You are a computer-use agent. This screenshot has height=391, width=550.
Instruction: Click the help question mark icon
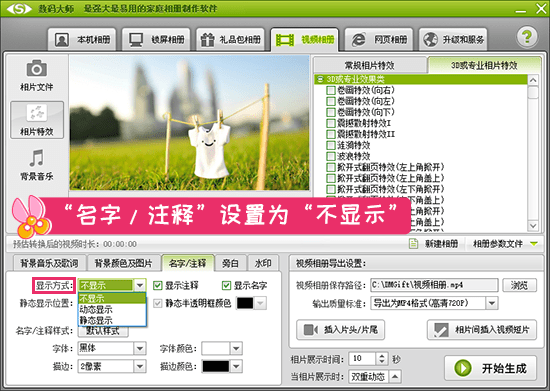pos(526,36)
